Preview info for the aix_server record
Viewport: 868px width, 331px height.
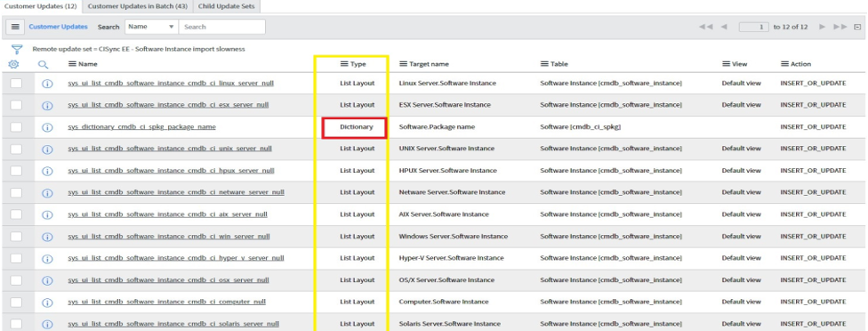tap(47, 214)
